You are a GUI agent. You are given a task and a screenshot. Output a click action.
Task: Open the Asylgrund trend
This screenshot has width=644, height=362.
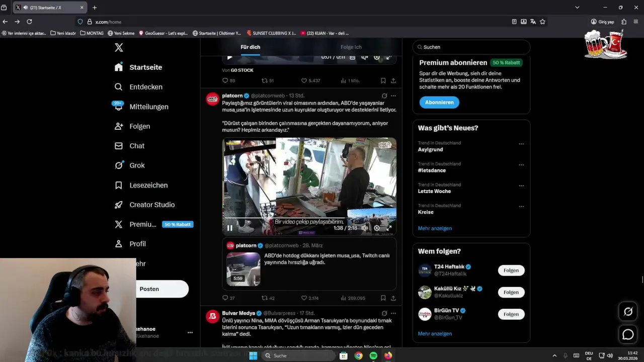pos(431,149)
